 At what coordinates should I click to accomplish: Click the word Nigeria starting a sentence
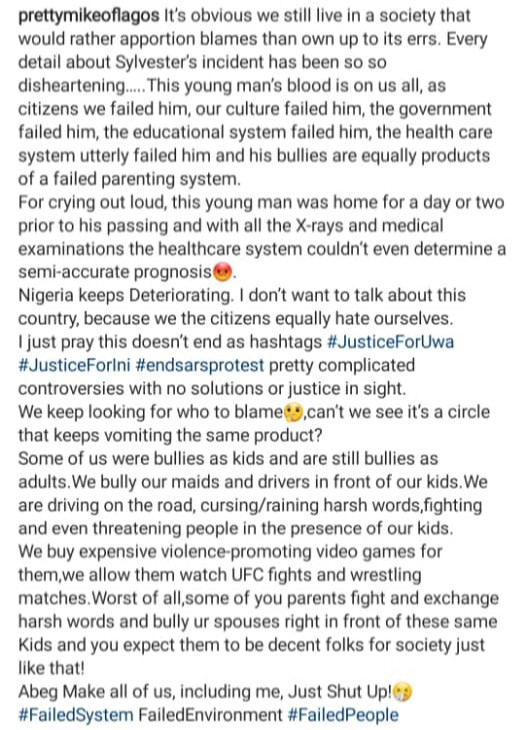point(46,296)
